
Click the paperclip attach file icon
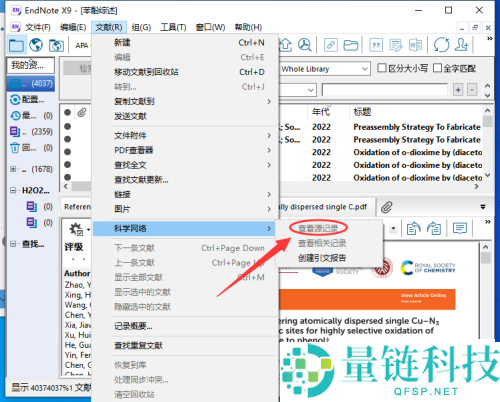(387, 207)
